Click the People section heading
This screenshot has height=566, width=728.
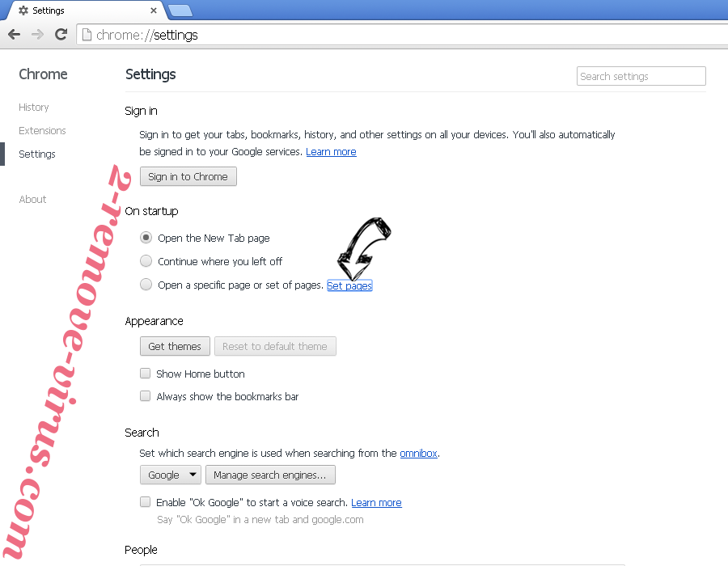(141, 550)
